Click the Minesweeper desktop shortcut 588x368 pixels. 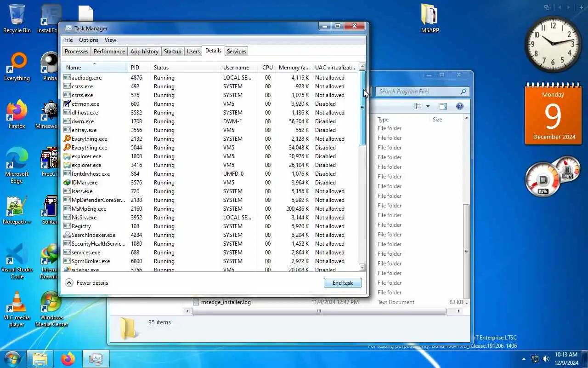[46, 114]
